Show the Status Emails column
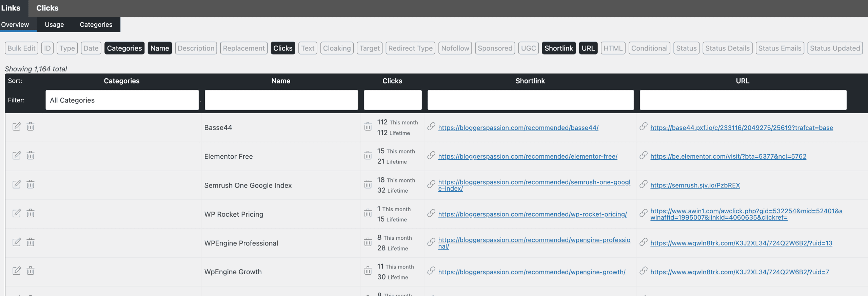The height and width of the screenshot is (296, 868). (x=780, y=48)
